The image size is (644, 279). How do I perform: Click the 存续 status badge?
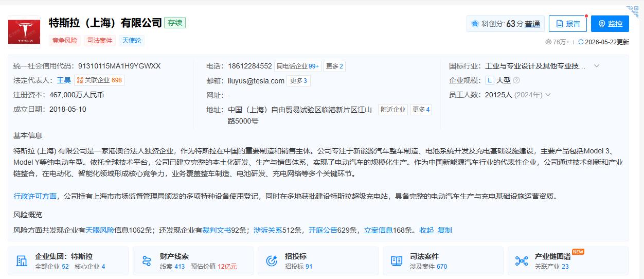tap(175, 23)
